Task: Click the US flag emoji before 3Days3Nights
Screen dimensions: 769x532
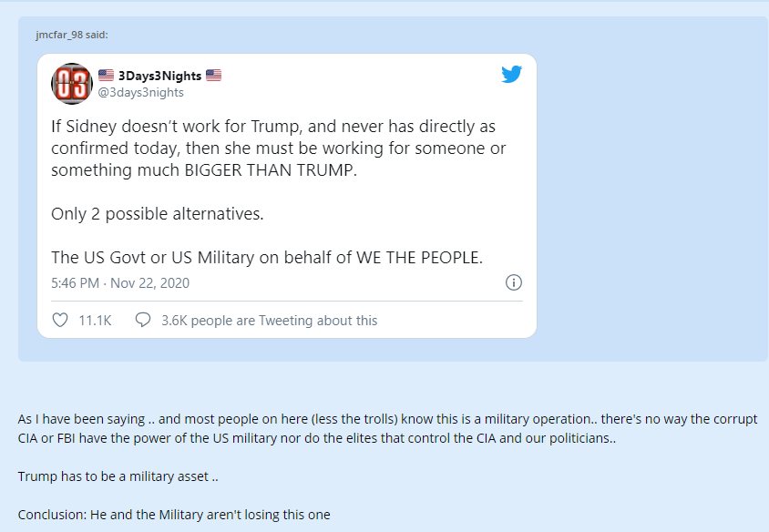Action: coord(107,75)
